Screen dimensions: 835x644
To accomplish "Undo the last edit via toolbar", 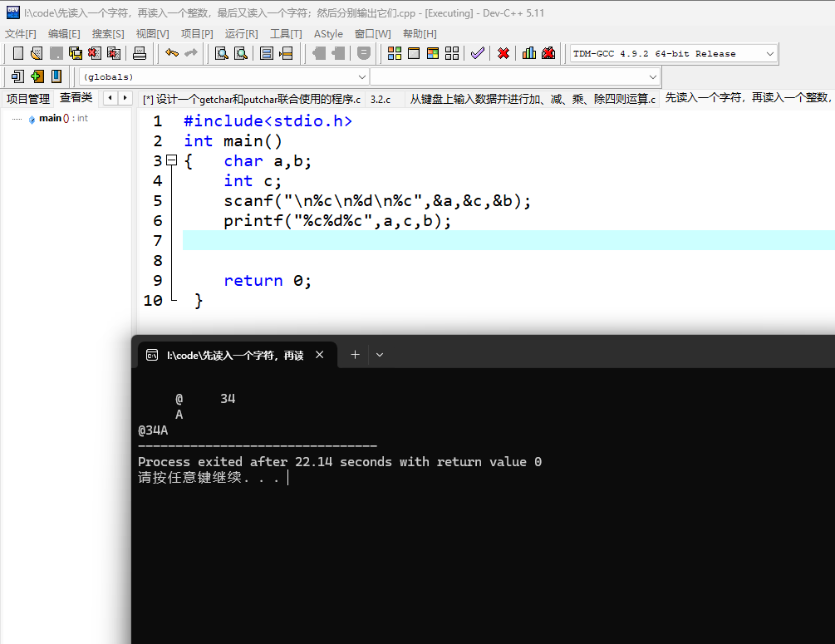I will 171,53.
